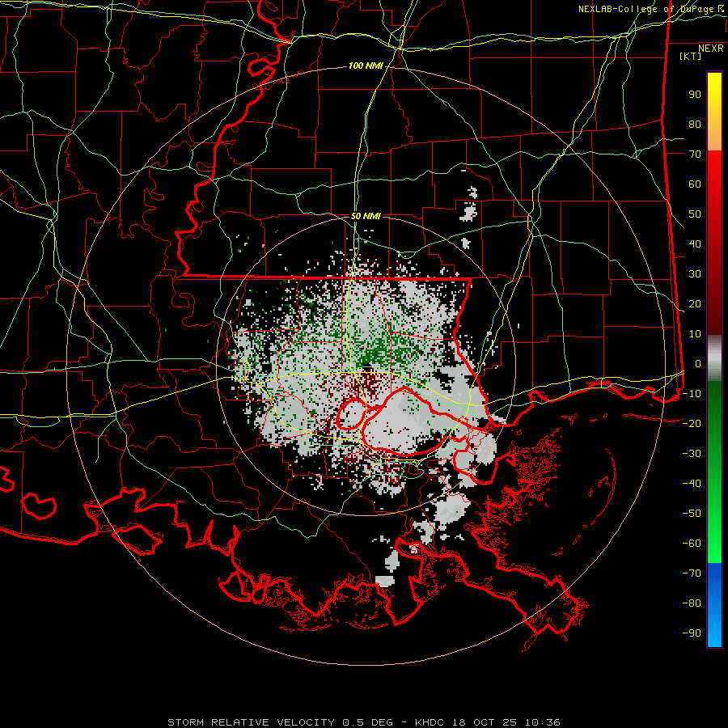Screen dimensions: 728x728
Task: Click the NEXR label above the scale
Action: 710,49
